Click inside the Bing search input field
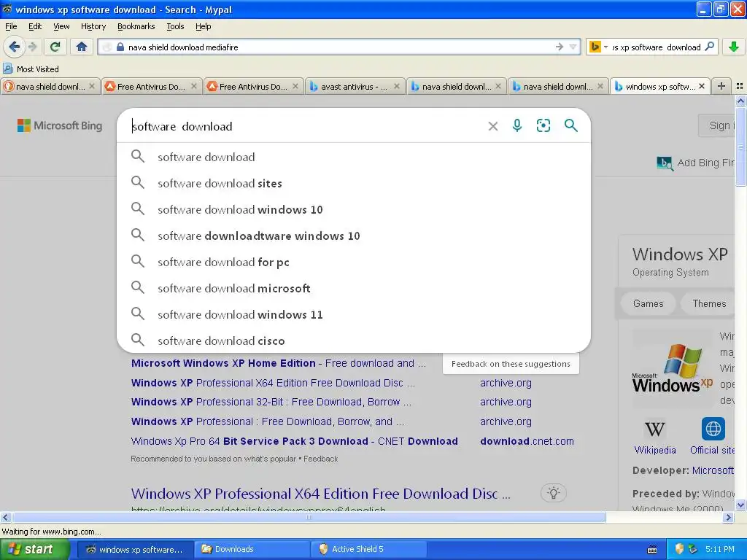This screenshot has width=747, height=560. [x=305, y=126]
